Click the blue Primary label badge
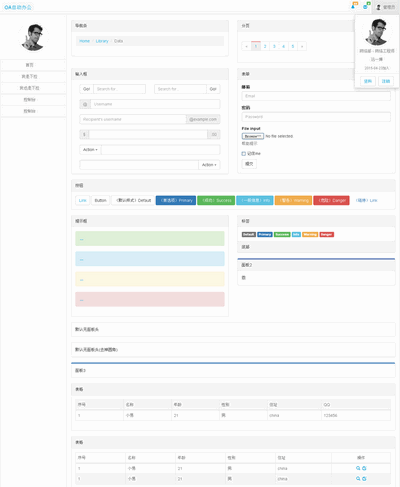 coord(265,235)
